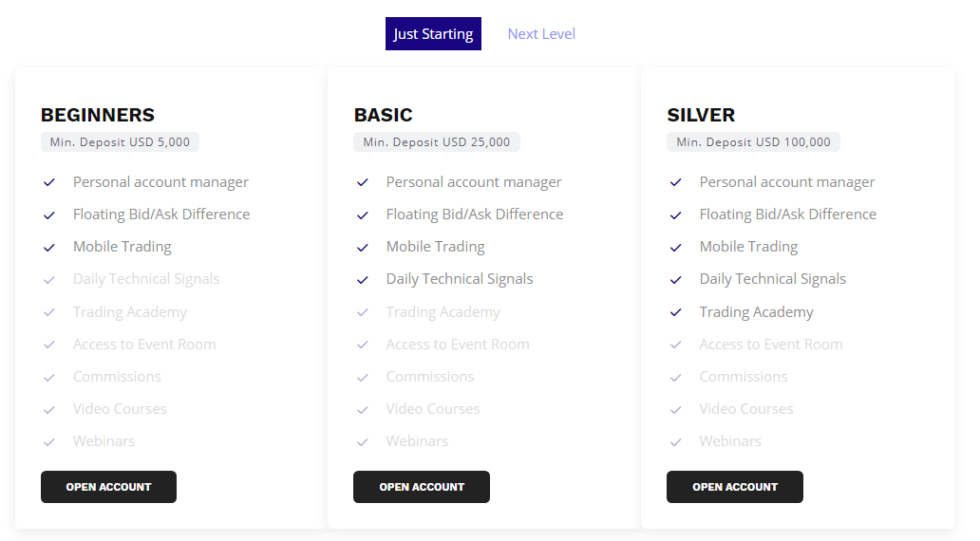Click faded checkmark beside Beginners Webinars

tap(49, 441)
